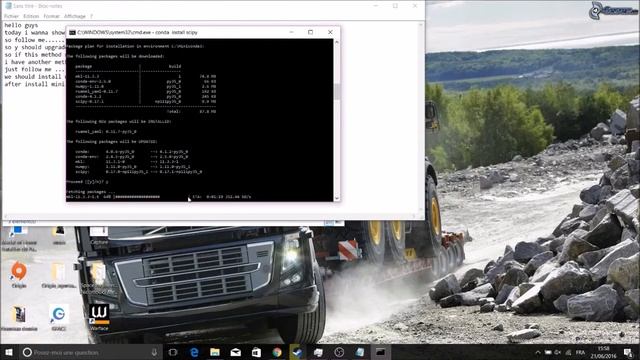Screen dimensions: 640x360
Task: Click the Notepad window title bar icon
Action: 8,6
